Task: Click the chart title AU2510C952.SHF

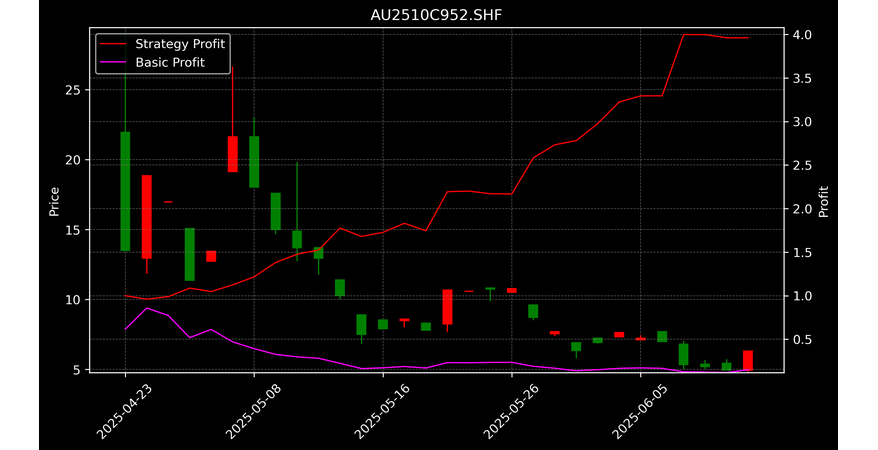Action: [436, 15]
